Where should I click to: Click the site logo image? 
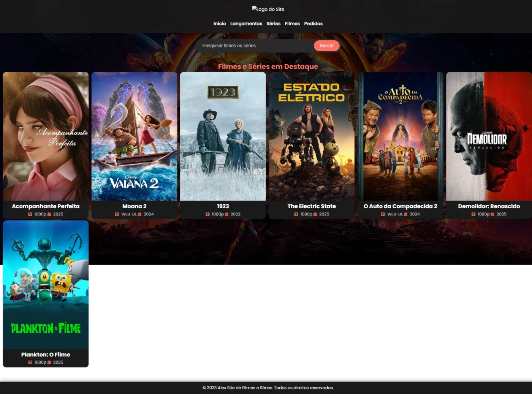pos(268,9)
